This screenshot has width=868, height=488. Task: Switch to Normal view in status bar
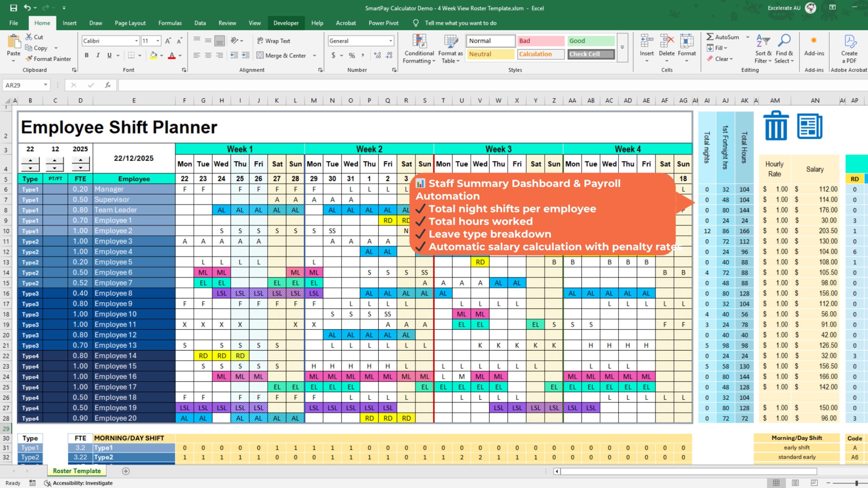[776, 483]
